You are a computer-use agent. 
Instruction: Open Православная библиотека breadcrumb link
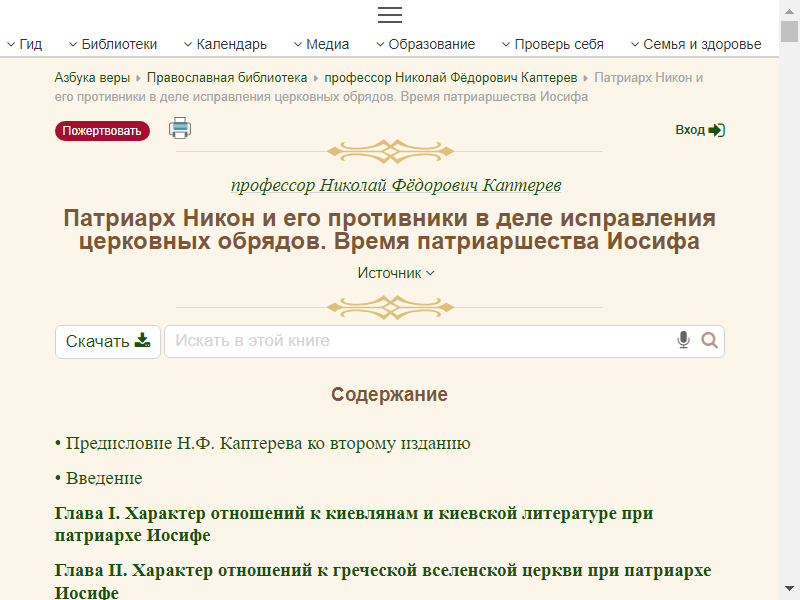(x=227, y=78)
